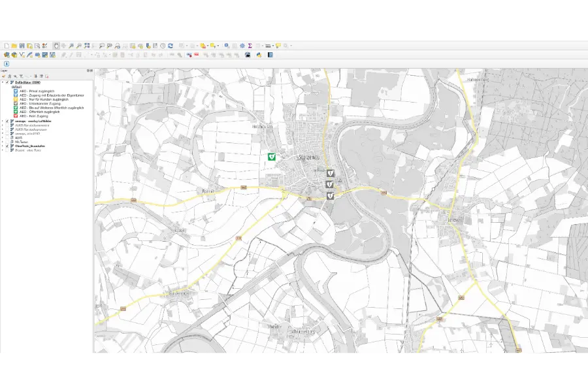Viewport: 588px width, 392px height.
Task: Click the blue 'AED - Privat zugänglich' legend symbol
Action: (x=16, y=91)
